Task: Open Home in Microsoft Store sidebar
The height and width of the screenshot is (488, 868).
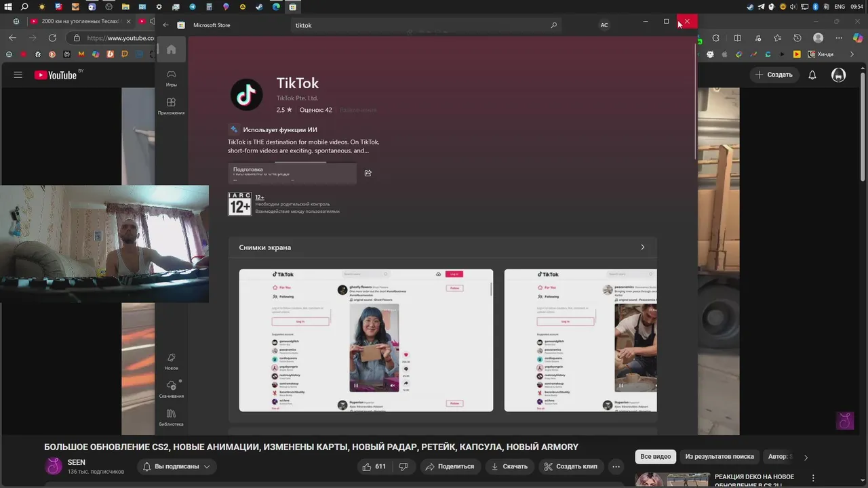Action: point(171,49)
